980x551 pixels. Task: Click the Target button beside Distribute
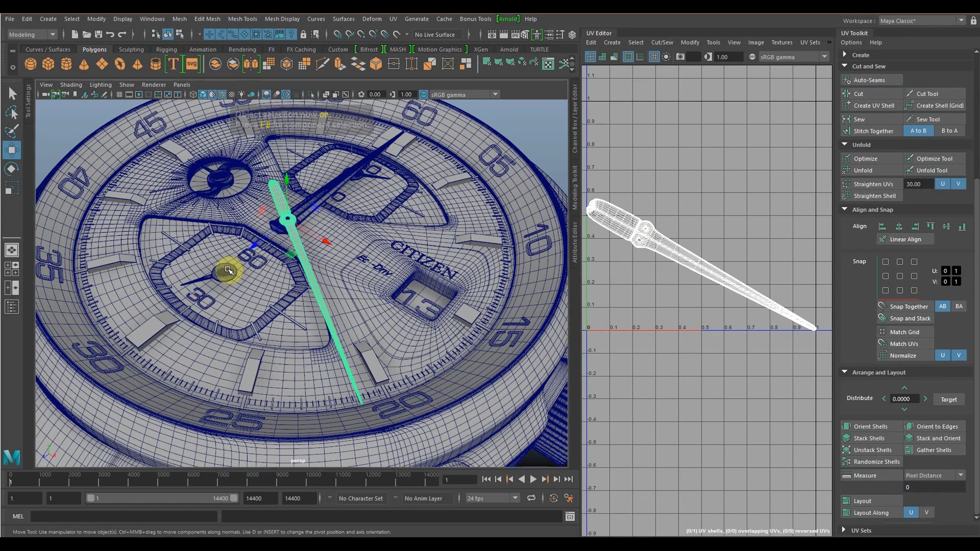pos(949,399)
